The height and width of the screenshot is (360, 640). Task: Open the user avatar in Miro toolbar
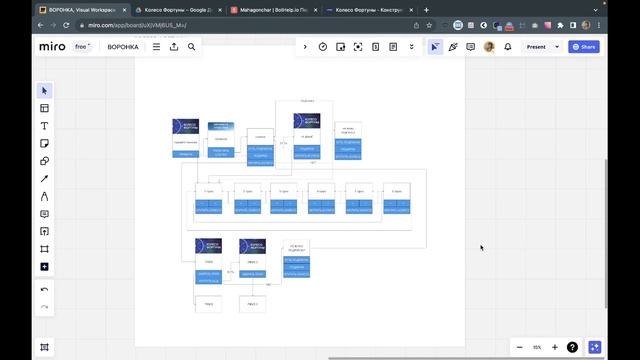click(489, 47)
